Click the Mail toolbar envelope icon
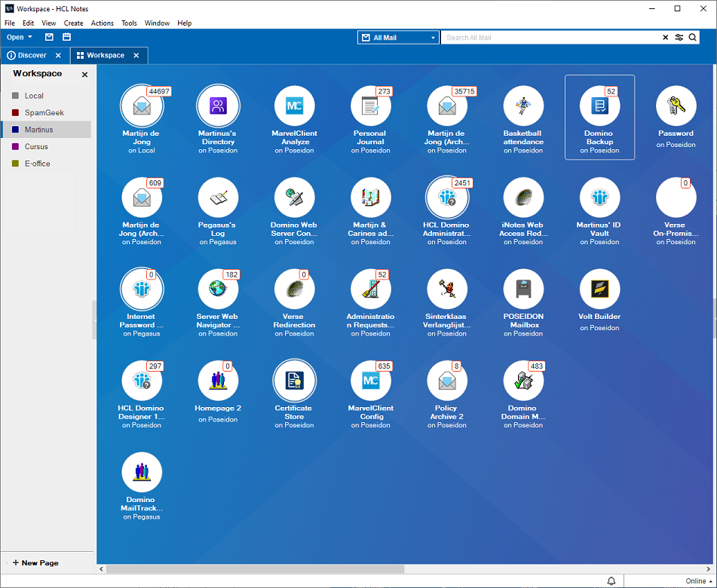The width and height of the screenshot is (717, 588). coord(50,37)
